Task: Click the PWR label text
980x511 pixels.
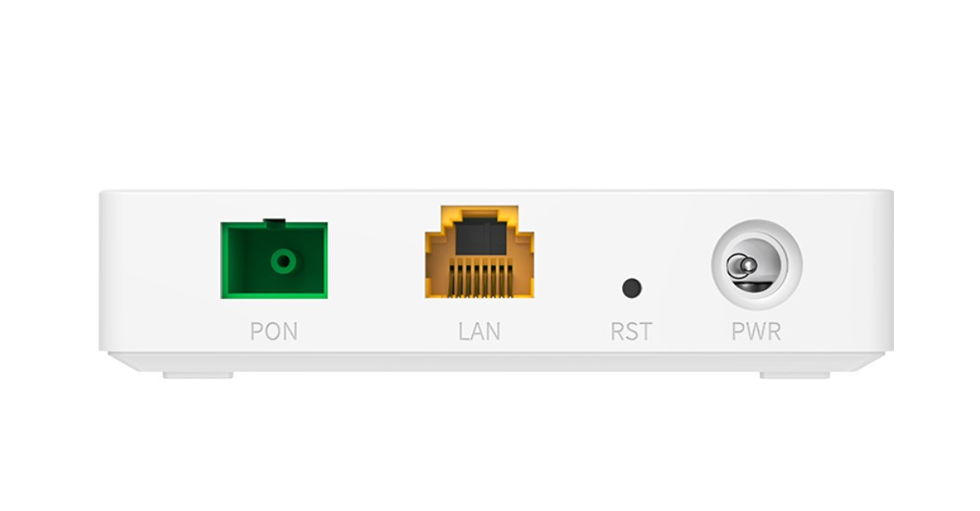Action: (756, 331)
